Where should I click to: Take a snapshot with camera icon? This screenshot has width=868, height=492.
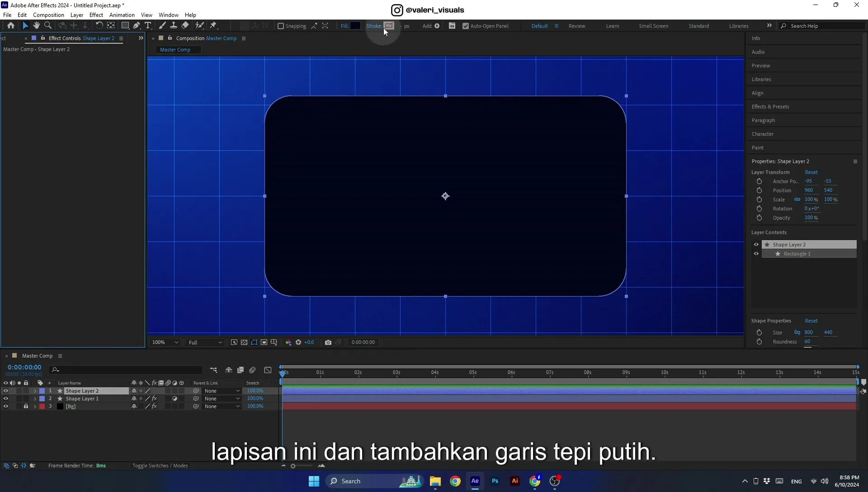pyautogui.click(x=328, y=342)
